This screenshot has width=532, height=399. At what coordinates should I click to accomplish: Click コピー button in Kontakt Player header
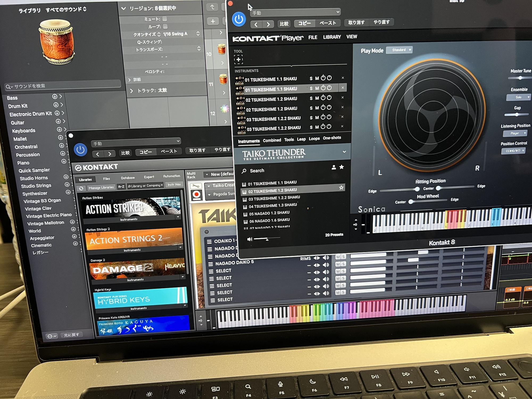[x=305, y=23]
